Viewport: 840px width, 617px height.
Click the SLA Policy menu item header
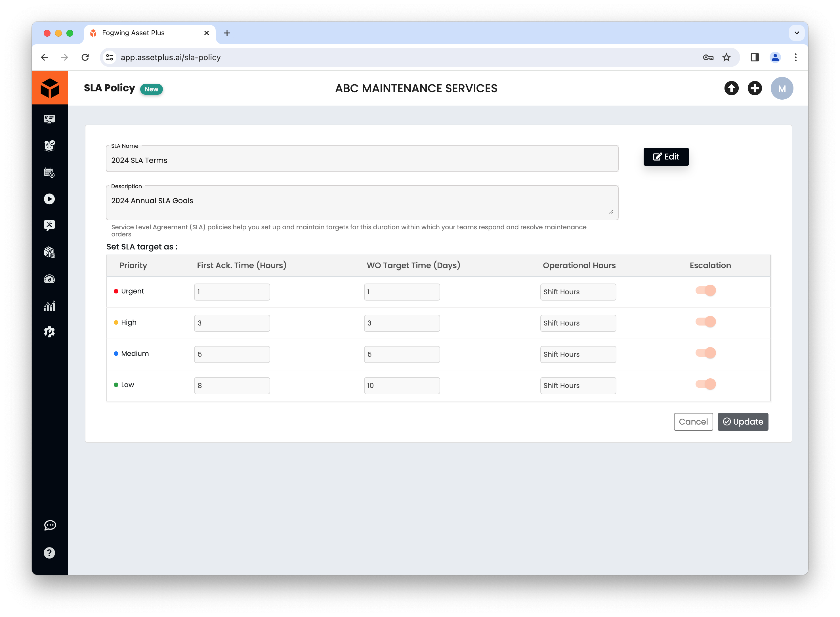tap(109, 88)
